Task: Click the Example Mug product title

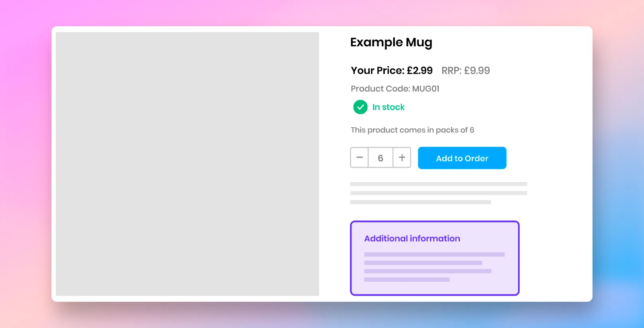Action: 391,42
